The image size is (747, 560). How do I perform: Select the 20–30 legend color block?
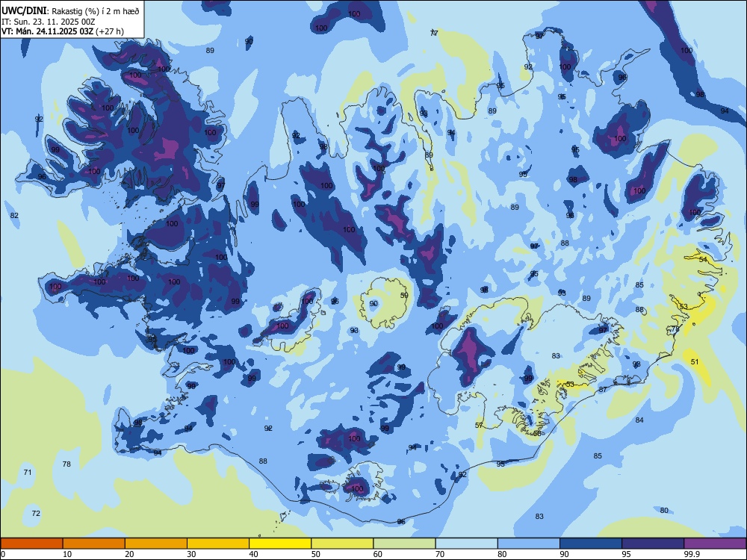pos(156,544)
